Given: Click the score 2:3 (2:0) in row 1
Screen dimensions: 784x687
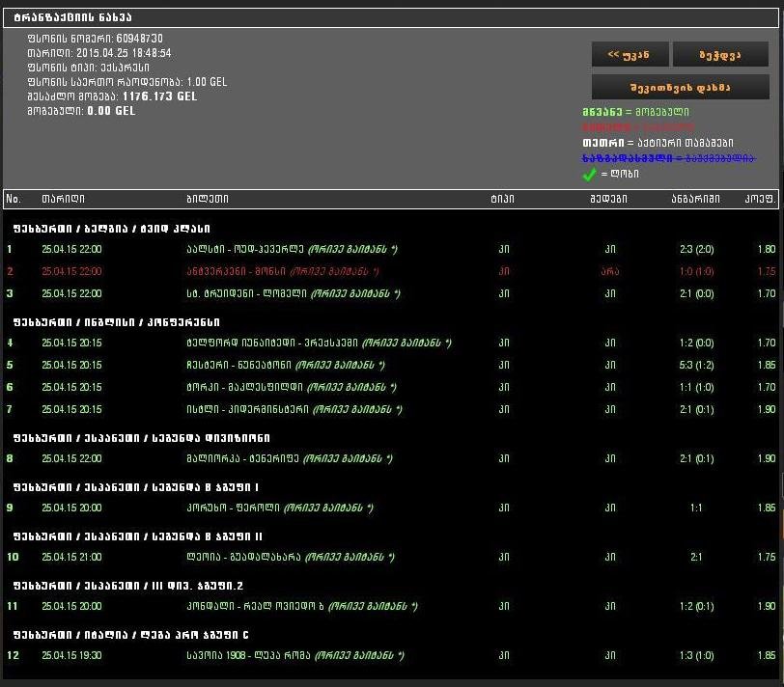Looking at the screenshot, I should point(696,249).
